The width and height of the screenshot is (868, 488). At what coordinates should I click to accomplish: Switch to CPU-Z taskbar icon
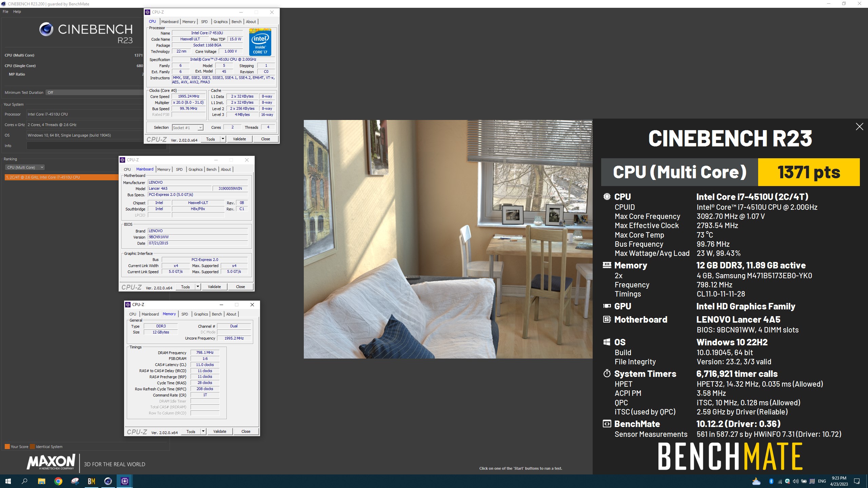(x=124, y=481)
